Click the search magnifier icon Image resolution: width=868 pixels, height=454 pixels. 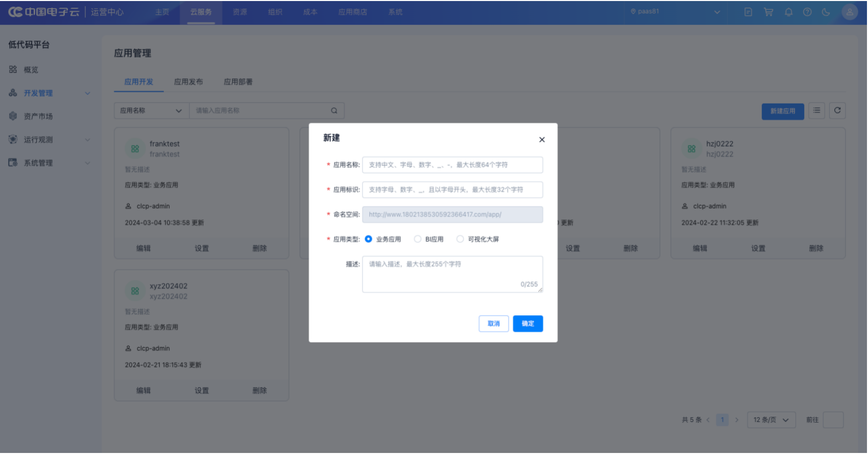(334, 111)
